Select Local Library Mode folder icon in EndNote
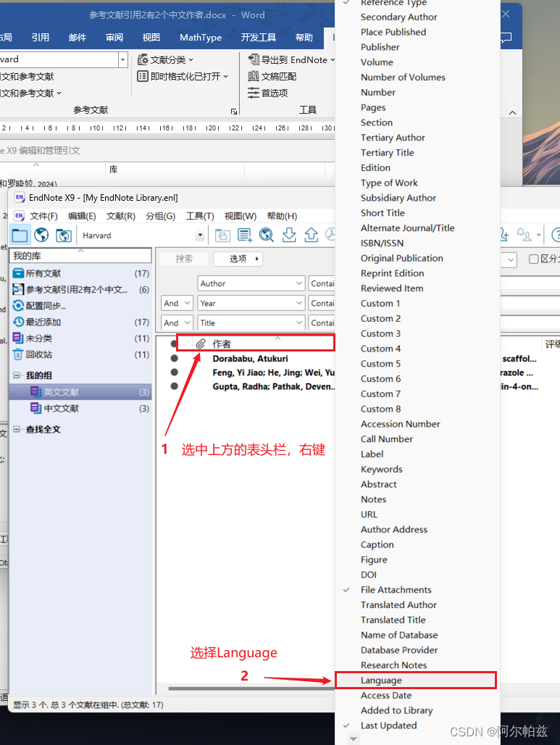Screen dimensions: 560x745 [x=20, y=236]
